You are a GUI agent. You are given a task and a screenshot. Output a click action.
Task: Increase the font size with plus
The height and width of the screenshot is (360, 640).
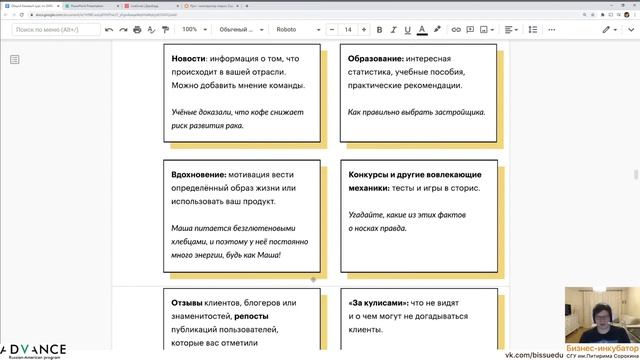tap(364, 30)
